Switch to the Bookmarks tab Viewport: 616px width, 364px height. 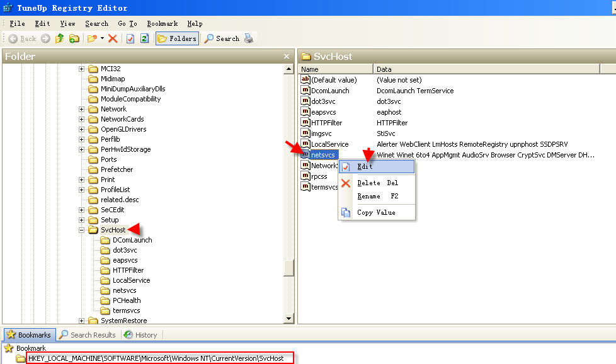point(30,335)
